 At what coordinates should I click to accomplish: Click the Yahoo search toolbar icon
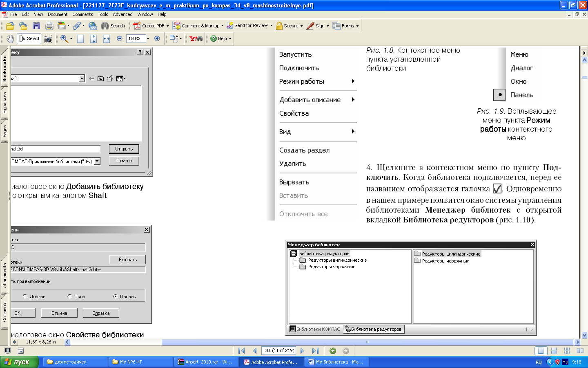[x=196, y=38]
